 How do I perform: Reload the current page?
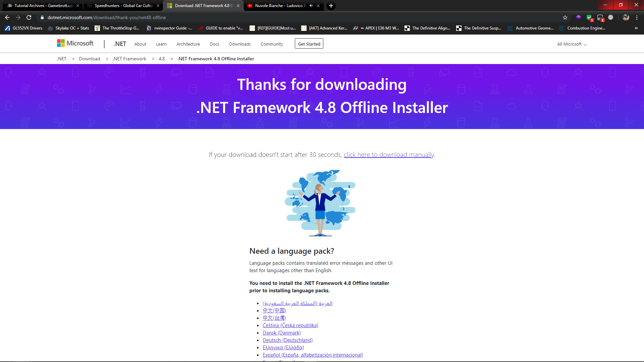(29, 17)
